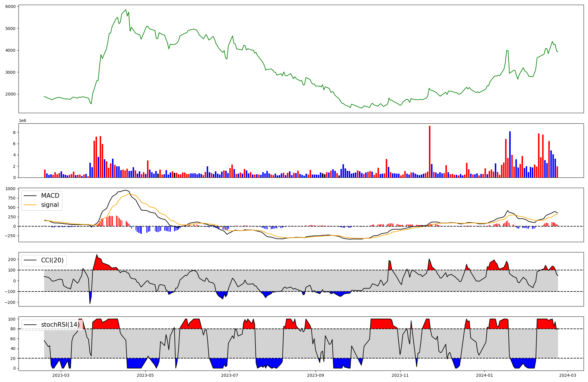Click the tallest red volume bar
The width and height of the screenshot is (588, 382).
pyautogui.click(x=430, y=151)
